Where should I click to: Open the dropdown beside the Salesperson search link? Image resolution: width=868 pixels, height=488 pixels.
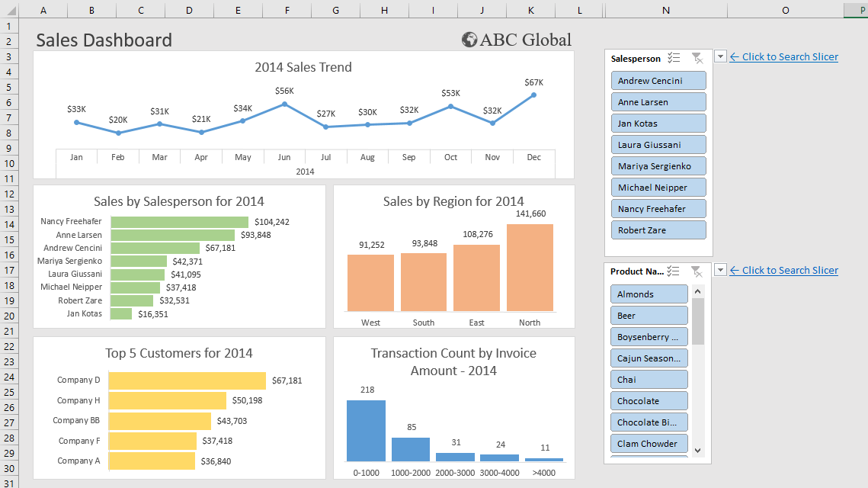point(719,56)
